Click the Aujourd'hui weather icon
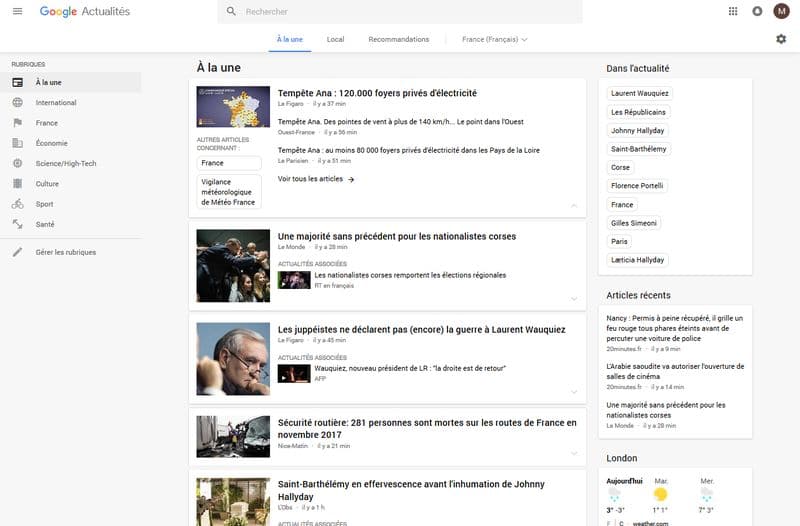Screen dimensions: 800x526 614,494
